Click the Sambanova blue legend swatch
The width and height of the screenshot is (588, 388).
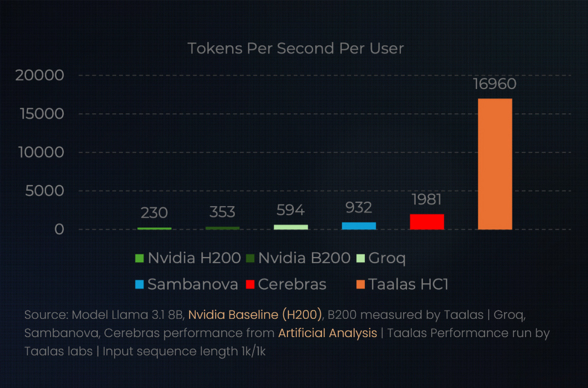pos(139,284)
